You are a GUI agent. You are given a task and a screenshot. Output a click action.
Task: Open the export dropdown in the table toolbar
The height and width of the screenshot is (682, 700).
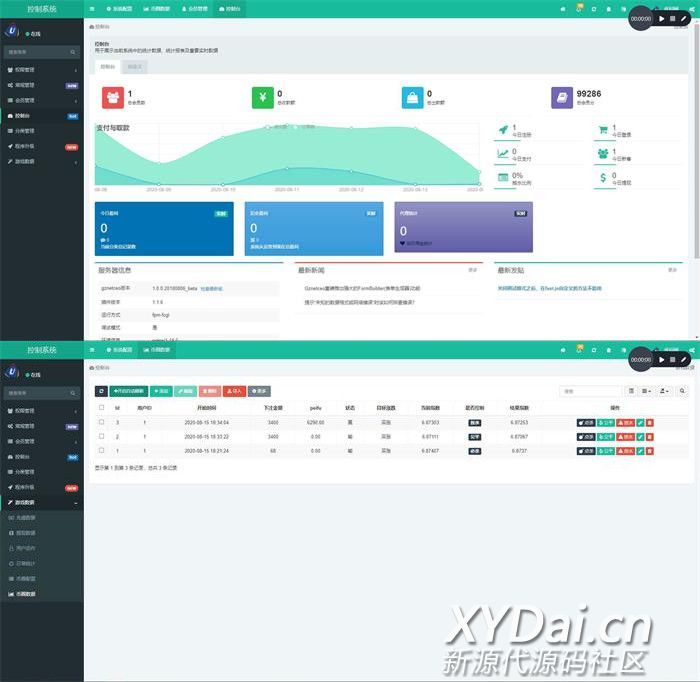664,391
